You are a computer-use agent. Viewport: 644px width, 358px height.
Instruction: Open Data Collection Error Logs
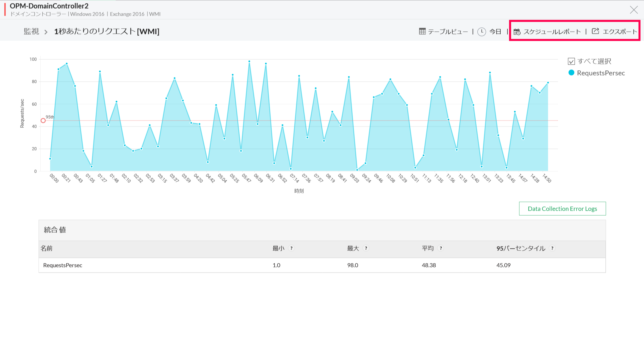click(562, 209)
